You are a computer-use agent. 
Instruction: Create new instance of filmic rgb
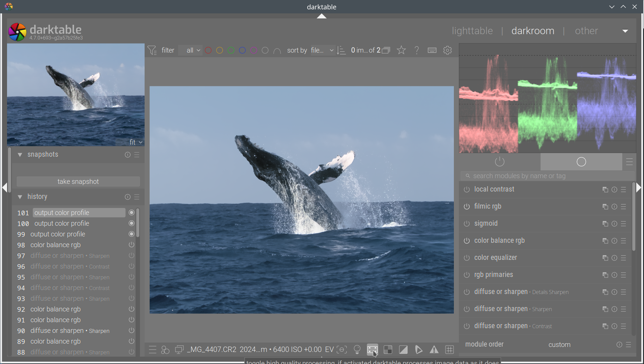(x=605, y=207)
